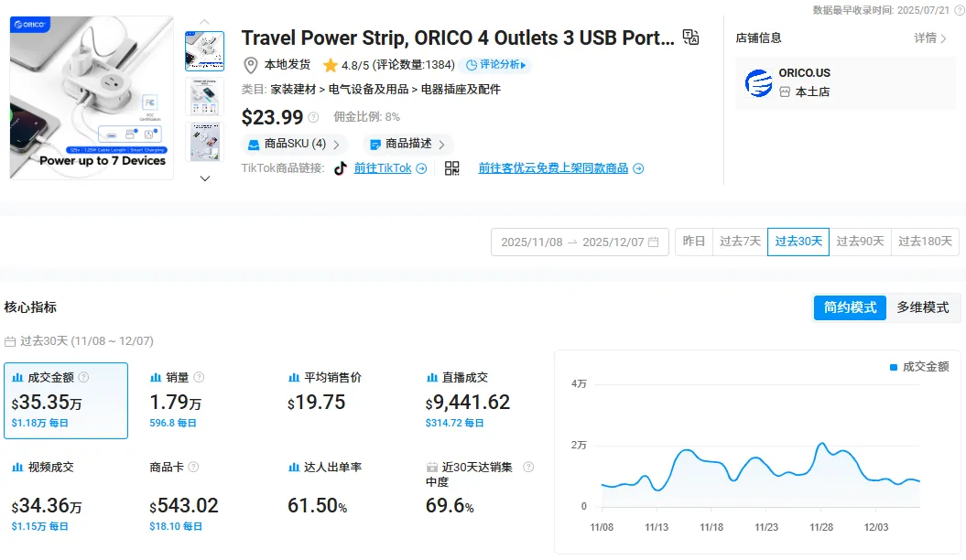Click the calendar icon beside 近30天达销集中度
The width and height of the screenshot is (966, 560).
coord(431,467)
